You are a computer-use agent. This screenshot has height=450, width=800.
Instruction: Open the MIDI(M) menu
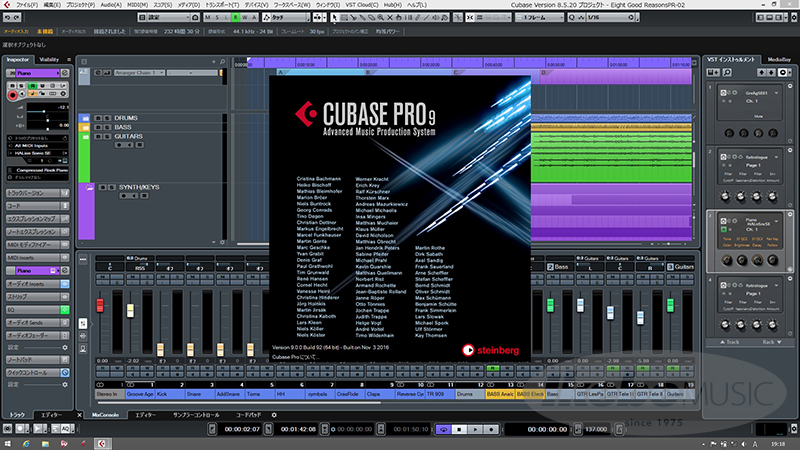pyautogui.click(x=135, y=5)
